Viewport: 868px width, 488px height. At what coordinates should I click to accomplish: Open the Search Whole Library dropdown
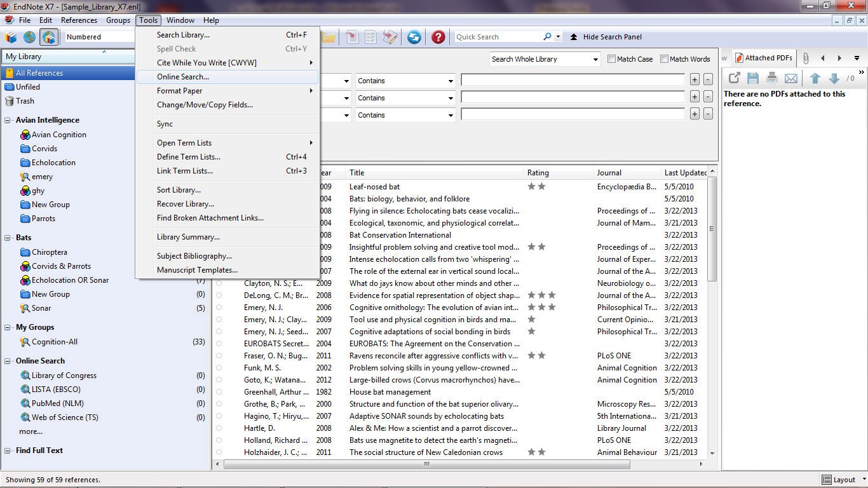[545, 59]
